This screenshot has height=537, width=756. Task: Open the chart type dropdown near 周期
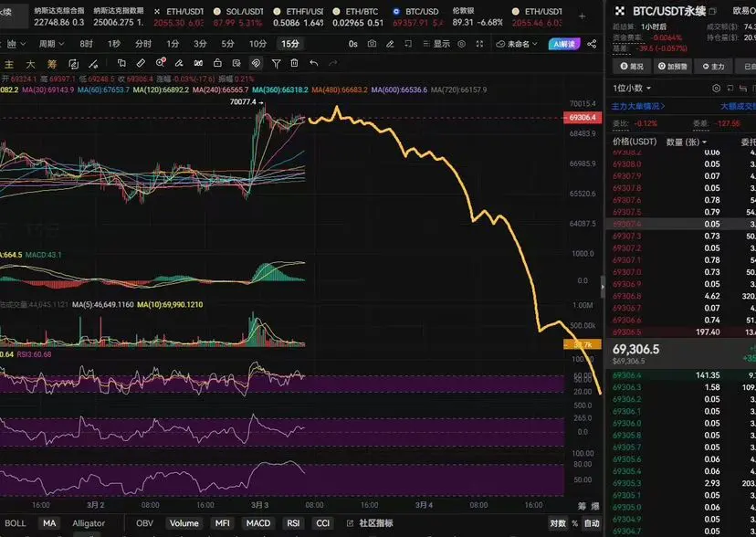[x=16, y=44]
